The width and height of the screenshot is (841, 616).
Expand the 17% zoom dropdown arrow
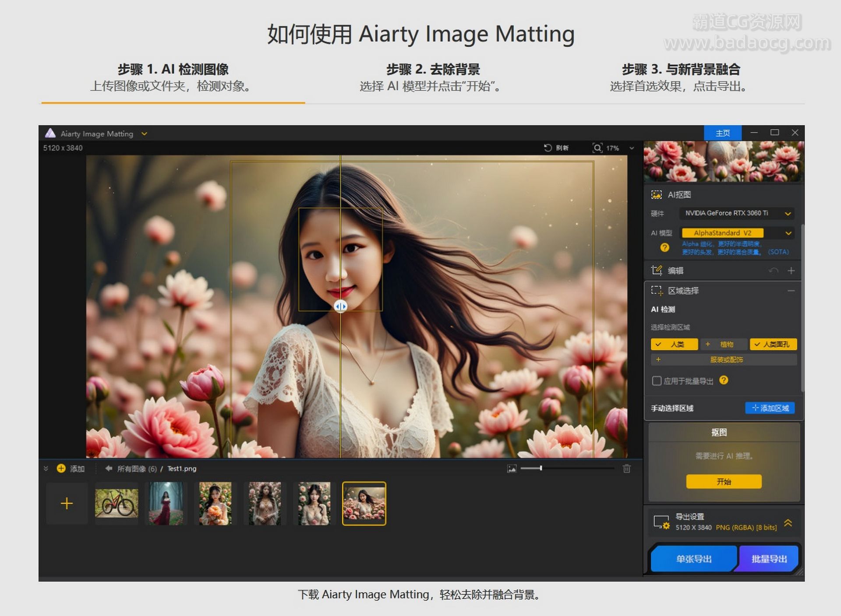click(x=632, y=148)
